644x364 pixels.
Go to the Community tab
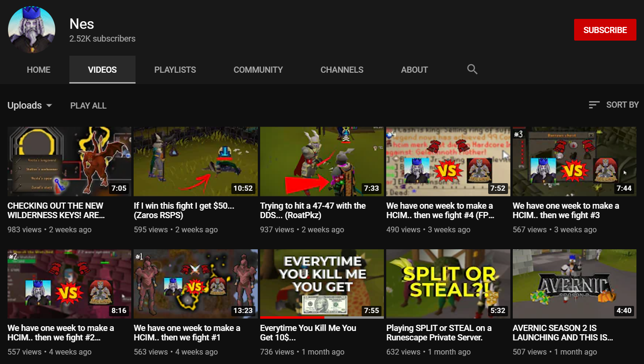(258, 70)
